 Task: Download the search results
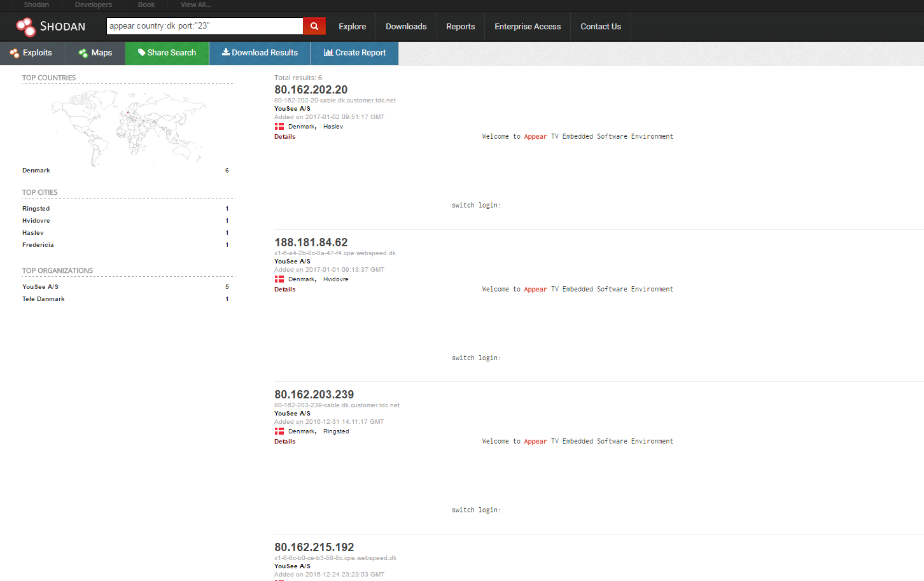(x=260, y=53)
